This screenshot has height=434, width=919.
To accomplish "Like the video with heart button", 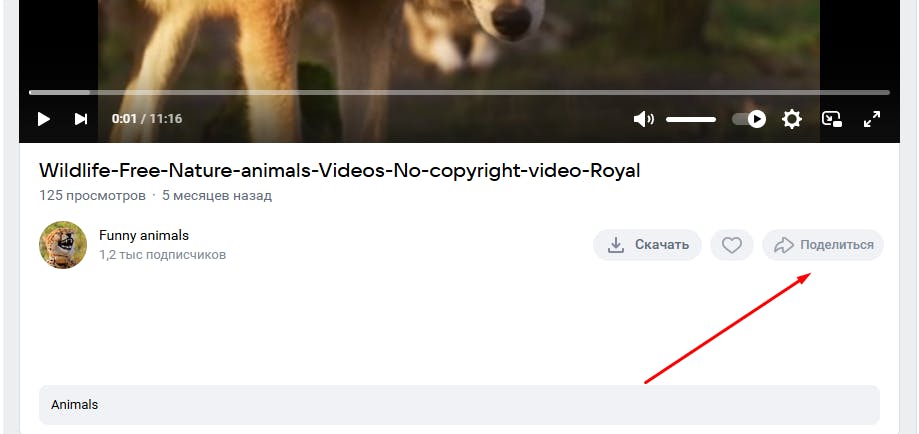I will 731,245.
